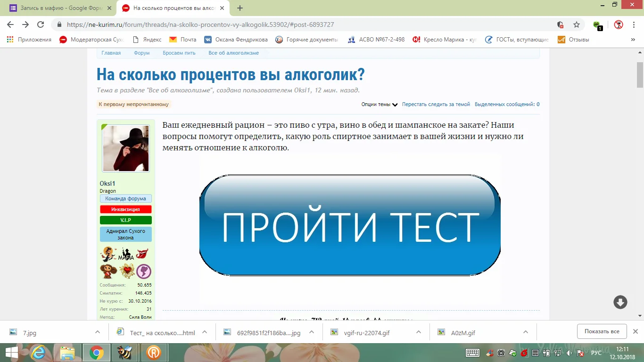Go forward in browser history
The width and height of the screenshot is (644, 362).
25,25
